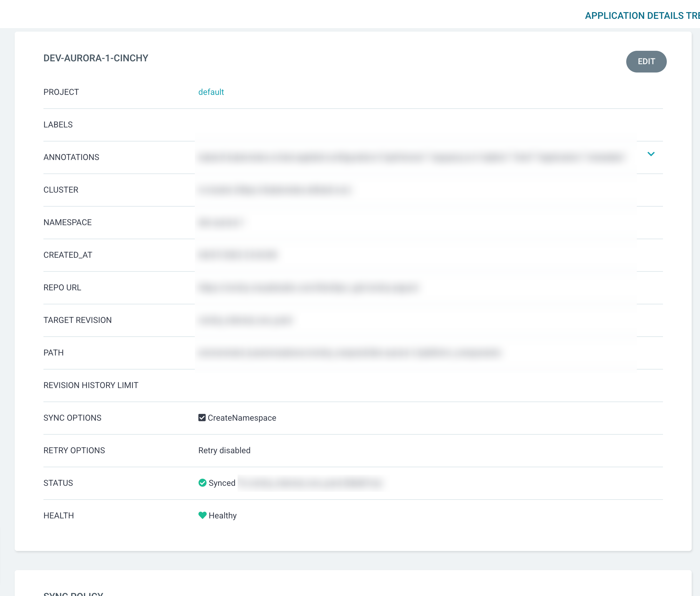
Task: Click the DEV-AURORA-1-CINCHY title
Action: [x=95, y=58]
